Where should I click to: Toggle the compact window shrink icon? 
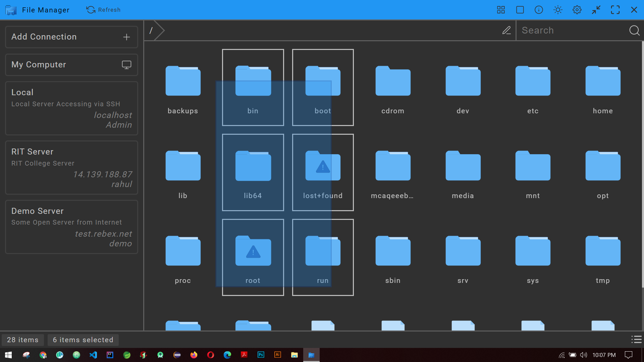(596, 10)
